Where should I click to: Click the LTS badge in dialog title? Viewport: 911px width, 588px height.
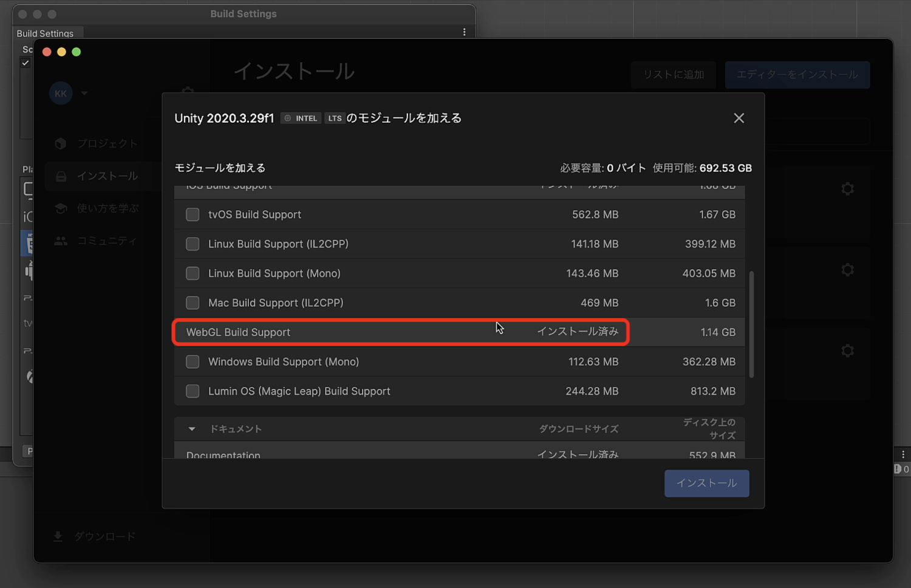click(335, 118)
